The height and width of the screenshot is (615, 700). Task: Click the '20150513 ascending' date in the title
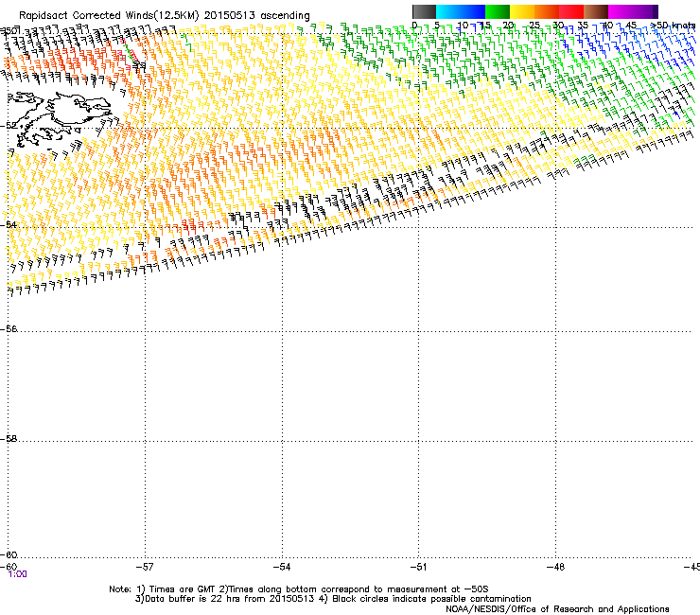256,15
